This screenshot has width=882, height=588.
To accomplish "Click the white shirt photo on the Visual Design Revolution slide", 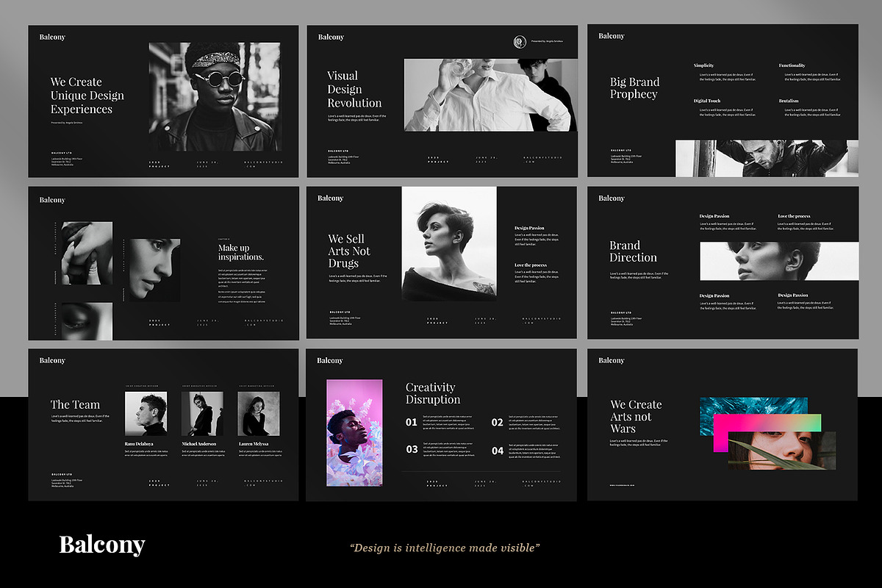I will (490, 95).
